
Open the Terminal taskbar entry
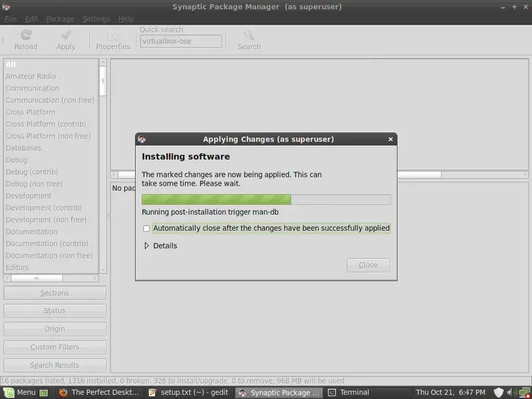click(x=368, y=392)
